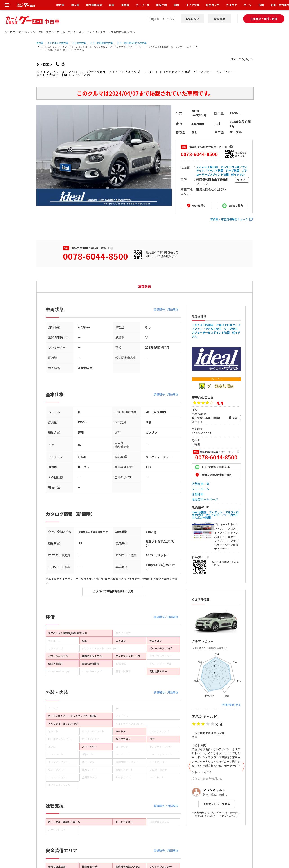289x868 pixels.
Task: Open the hamburger menu in top bar
Action: point(7,5)
